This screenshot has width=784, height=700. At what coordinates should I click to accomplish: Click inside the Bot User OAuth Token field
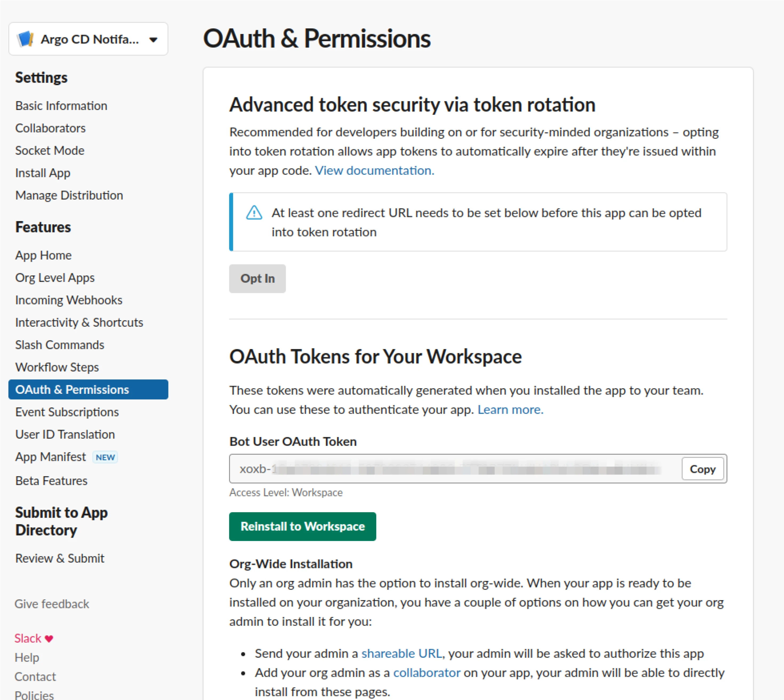454,469
